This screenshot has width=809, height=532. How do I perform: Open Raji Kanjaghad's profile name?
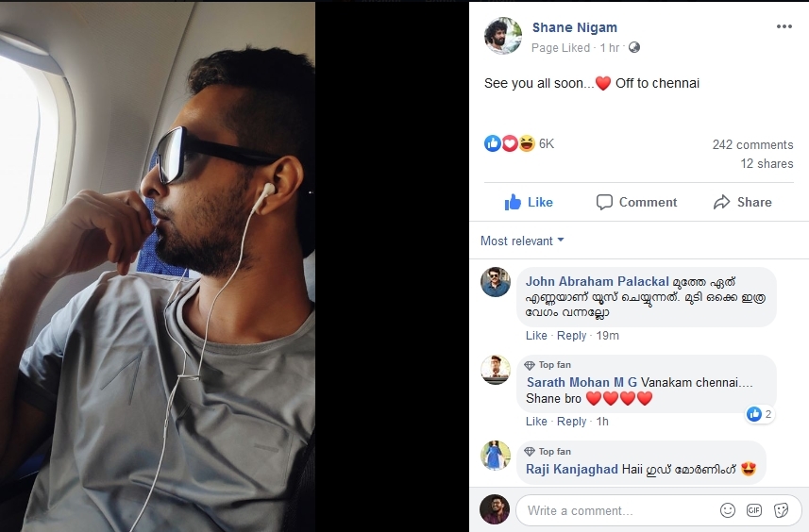coord(572,469)
